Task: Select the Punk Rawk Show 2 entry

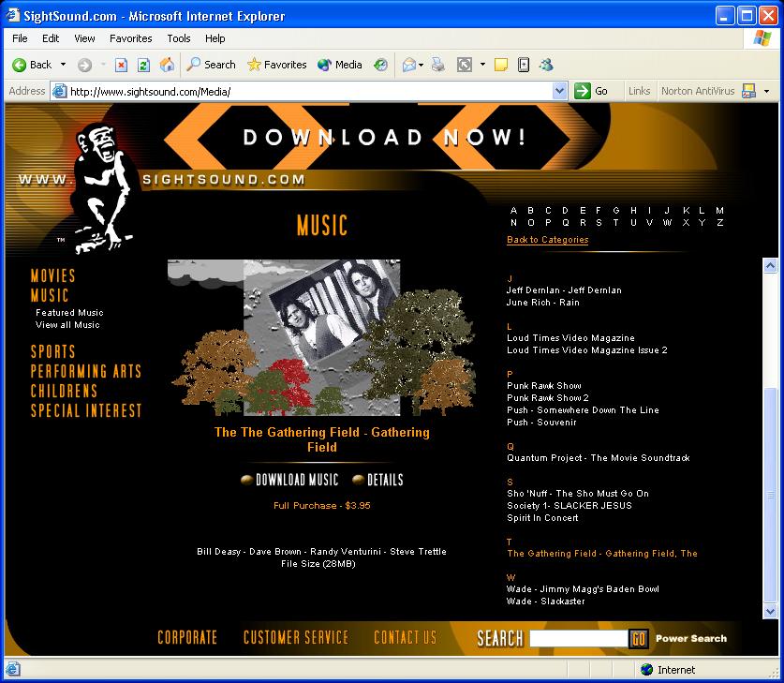Action: coord(548,397)
